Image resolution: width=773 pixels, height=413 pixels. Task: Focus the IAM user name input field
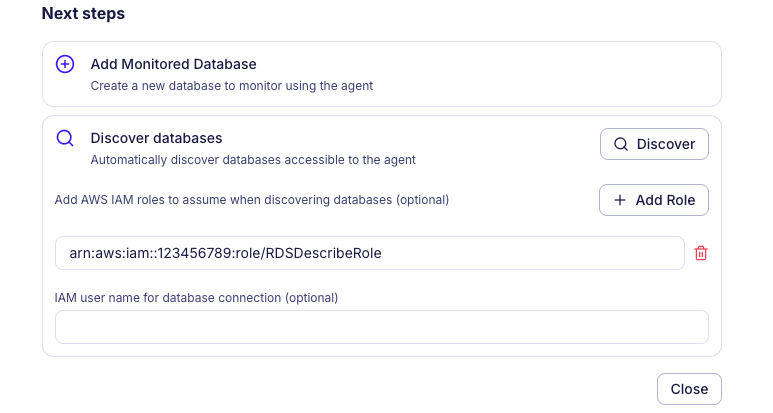381,327
